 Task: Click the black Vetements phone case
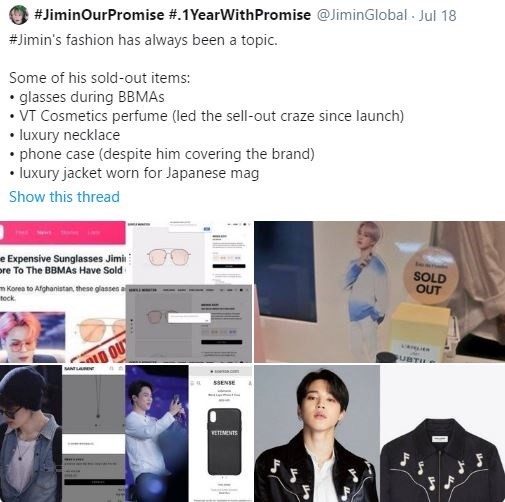[x=224, y=442]
